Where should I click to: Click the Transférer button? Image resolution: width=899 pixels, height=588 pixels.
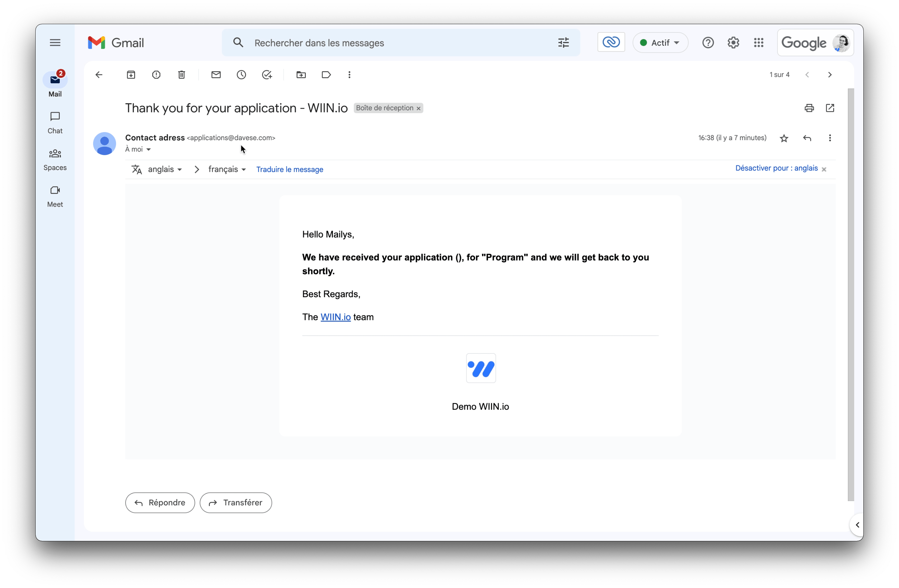click(x=236, y=502)
